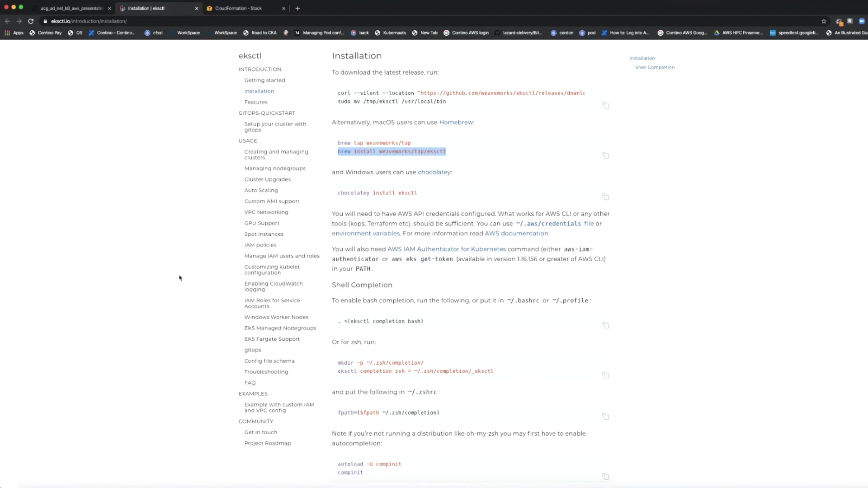Copy the brew install code block
868x488 pixels.
605,155
